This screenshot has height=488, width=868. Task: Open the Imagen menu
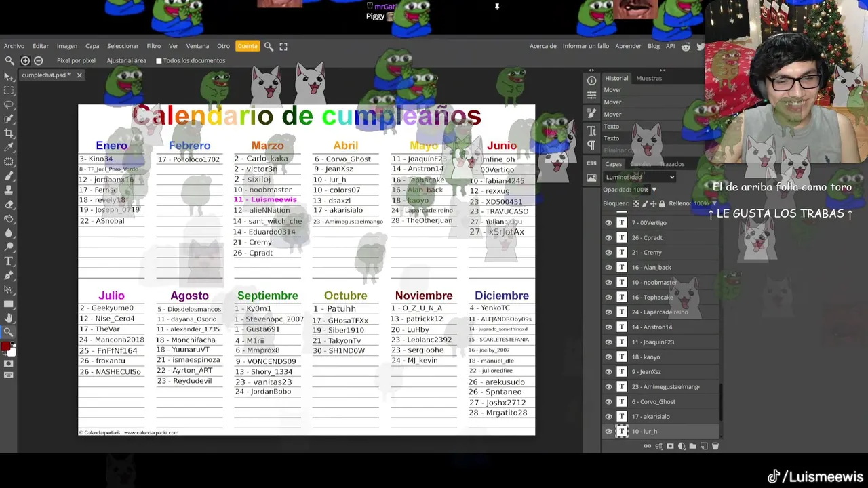pos(66,46)
